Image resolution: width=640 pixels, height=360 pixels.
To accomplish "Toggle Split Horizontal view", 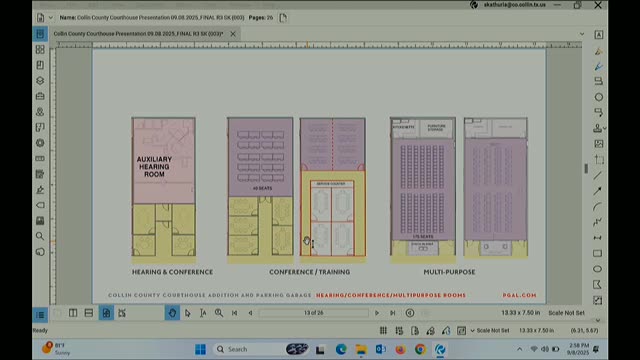I will pos(89,313).
